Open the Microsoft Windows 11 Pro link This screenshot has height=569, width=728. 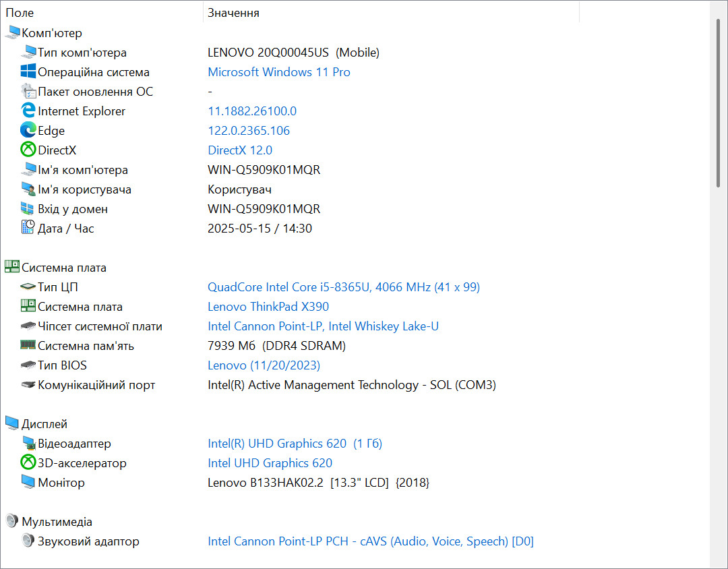coord(279,72)
